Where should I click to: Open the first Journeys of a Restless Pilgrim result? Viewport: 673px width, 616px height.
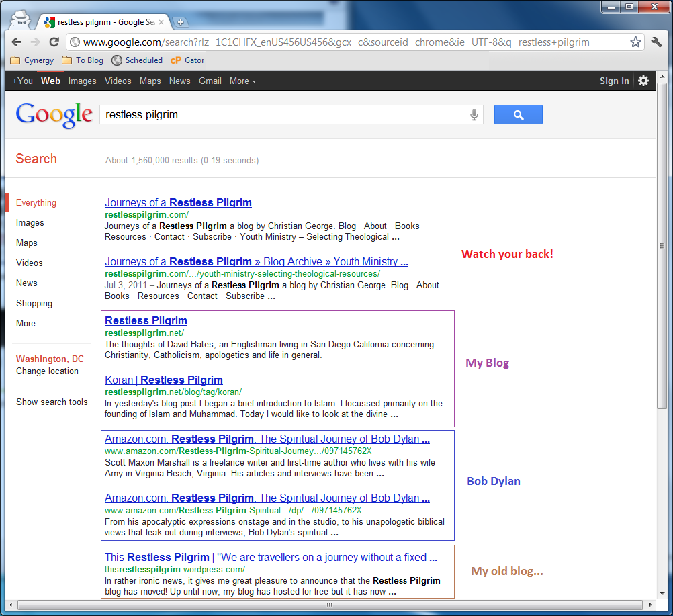tap(178, 203)
